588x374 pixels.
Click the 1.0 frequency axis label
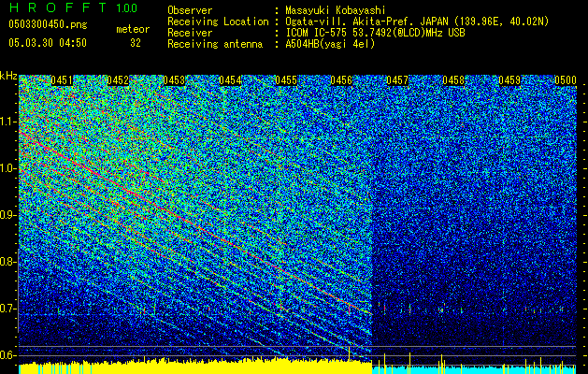click(x=7, y=168)
